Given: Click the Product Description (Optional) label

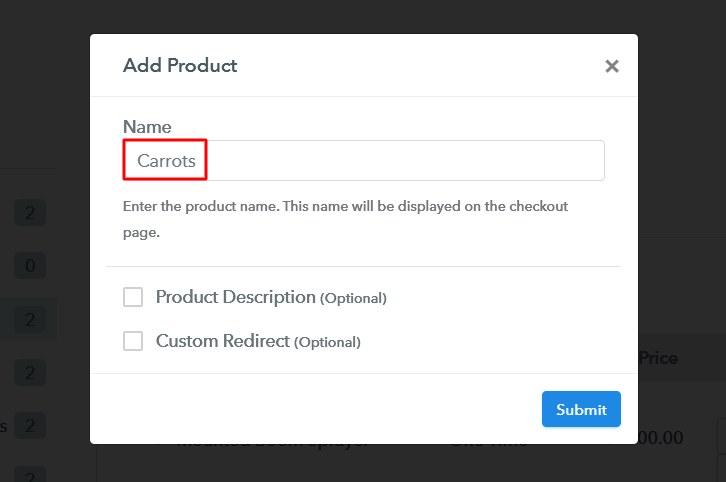Looking at the screenshot, I should (271, 297).
